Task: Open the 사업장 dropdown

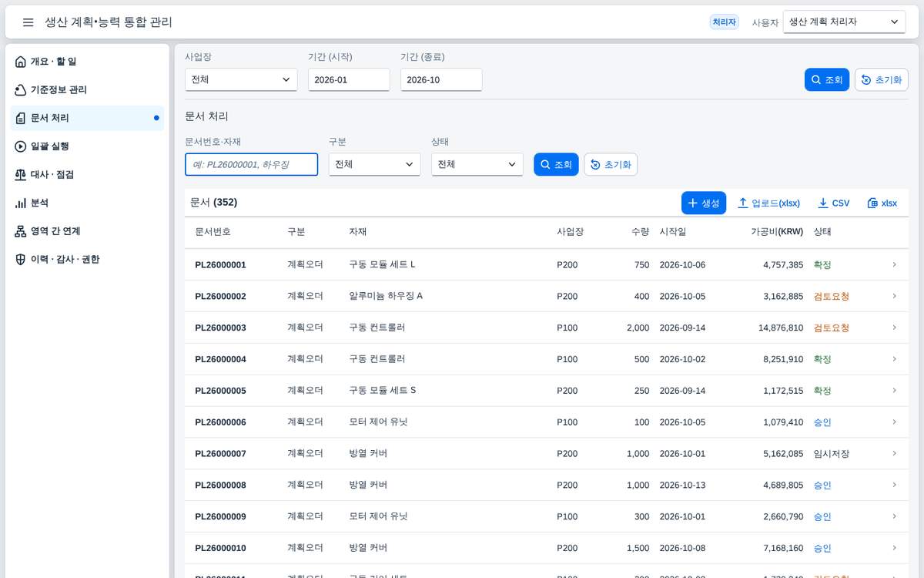Action: click(x=241, y=79)
